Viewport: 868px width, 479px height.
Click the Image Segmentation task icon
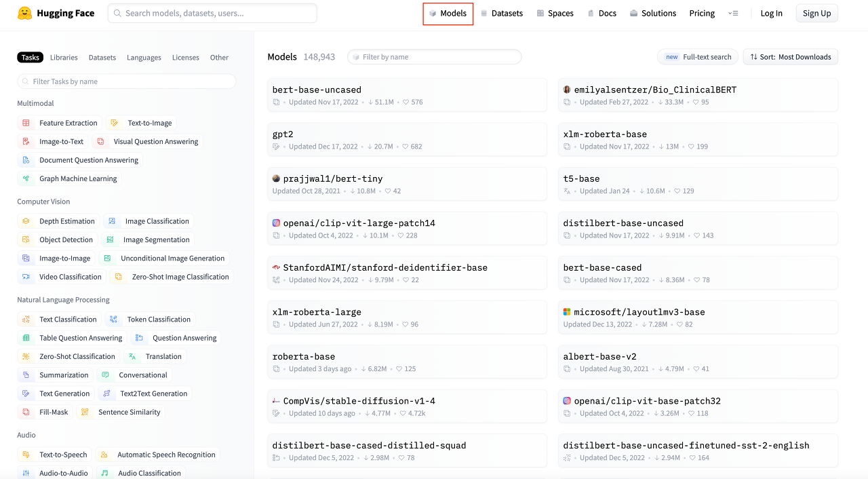[x=110, y=240]
